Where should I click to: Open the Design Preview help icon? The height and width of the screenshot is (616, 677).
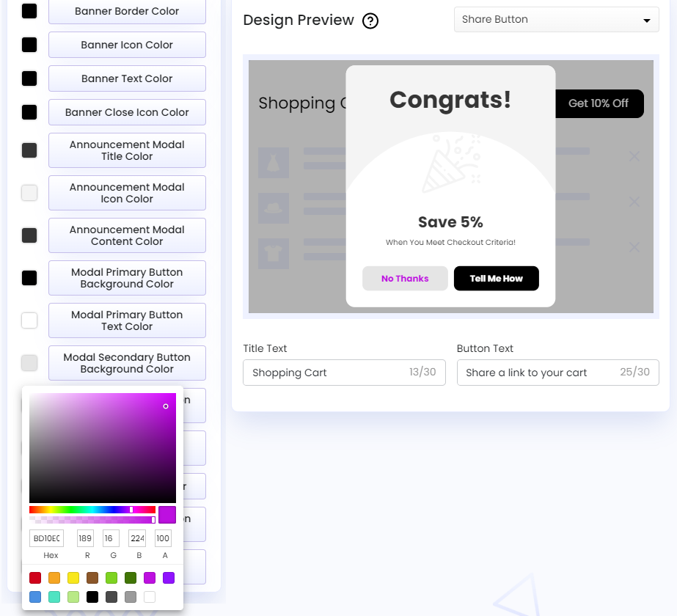click(370, 21)
